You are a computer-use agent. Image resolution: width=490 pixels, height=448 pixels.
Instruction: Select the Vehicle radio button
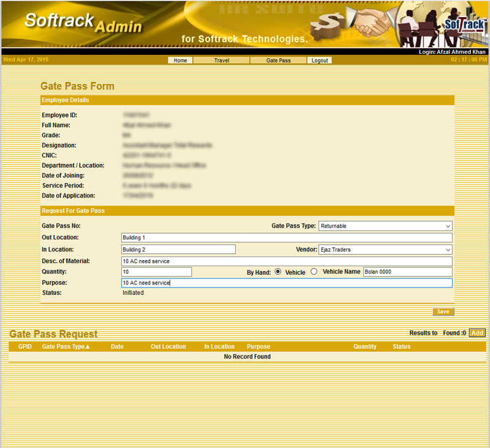point(314,272)
